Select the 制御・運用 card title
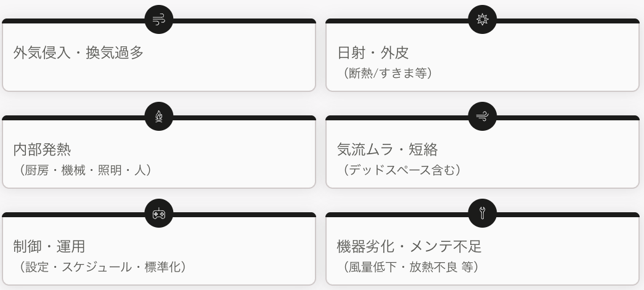644x290 pixels. point(49,247)
